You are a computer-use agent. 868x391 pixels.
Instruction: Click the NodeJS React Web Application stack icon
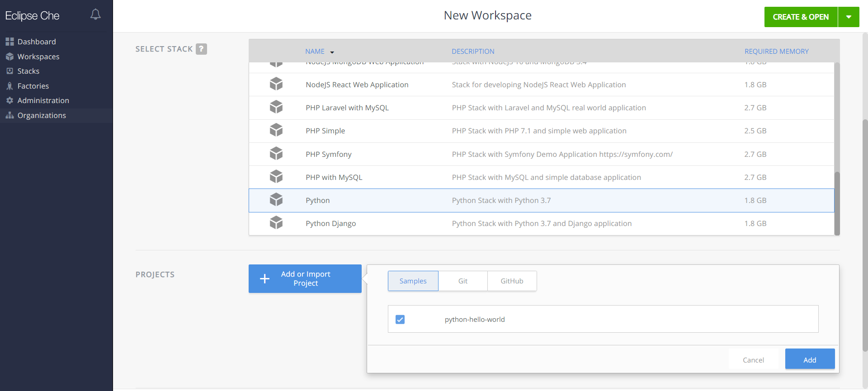(276, 84)
